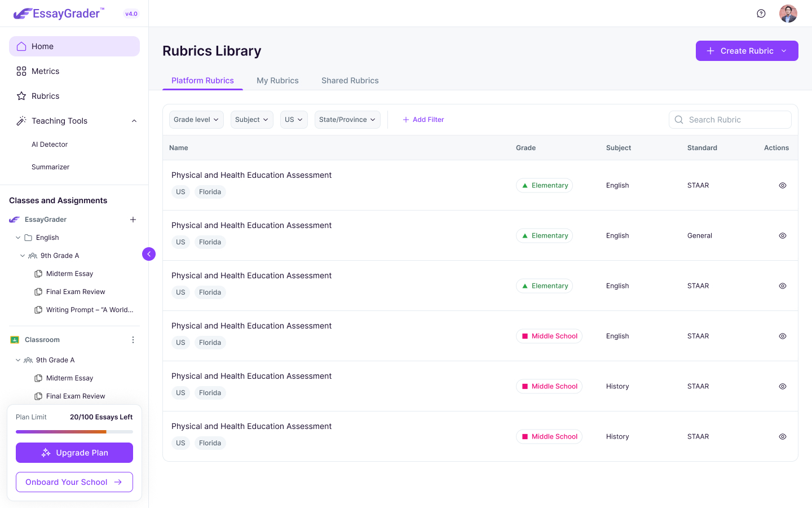Collapse 9th Grade A under English
The image size is (812, 508).
click(x=23, y=256)
